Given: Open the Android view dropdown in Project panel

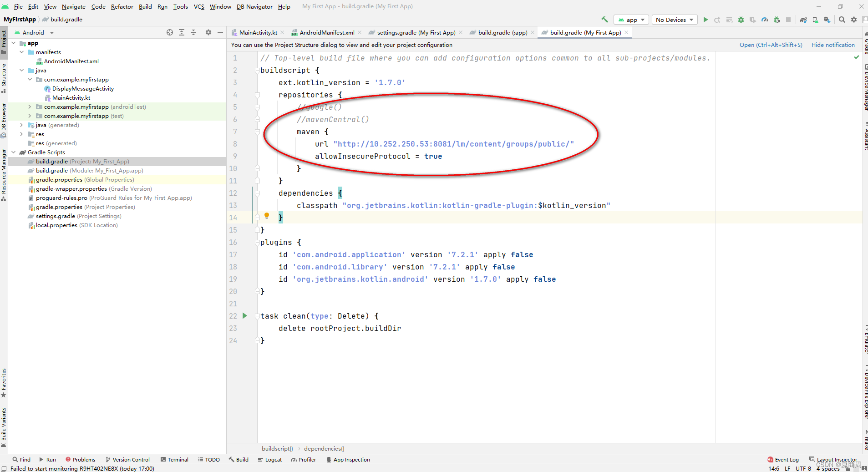Looking at the screenshot, I should [x=34, y=32].
